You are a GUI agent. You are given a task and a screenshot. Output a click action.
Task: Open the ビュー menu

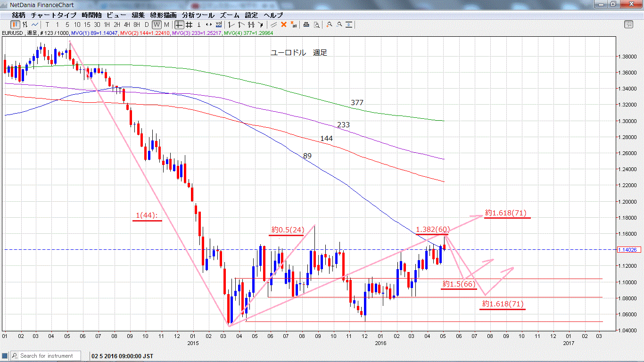click(x=116, y=15)
